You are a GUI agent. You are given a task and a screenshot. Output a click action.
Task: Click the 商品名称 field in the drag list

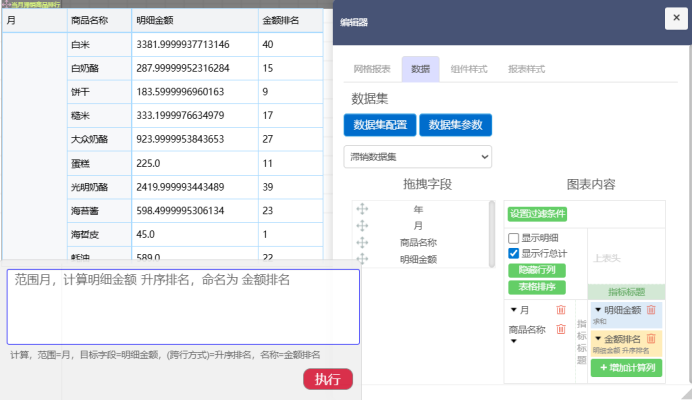[x=418, y=242]
